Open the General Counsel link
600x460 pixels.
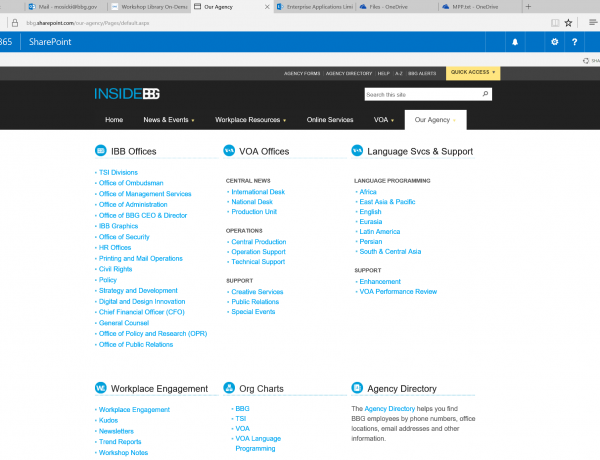124,323
